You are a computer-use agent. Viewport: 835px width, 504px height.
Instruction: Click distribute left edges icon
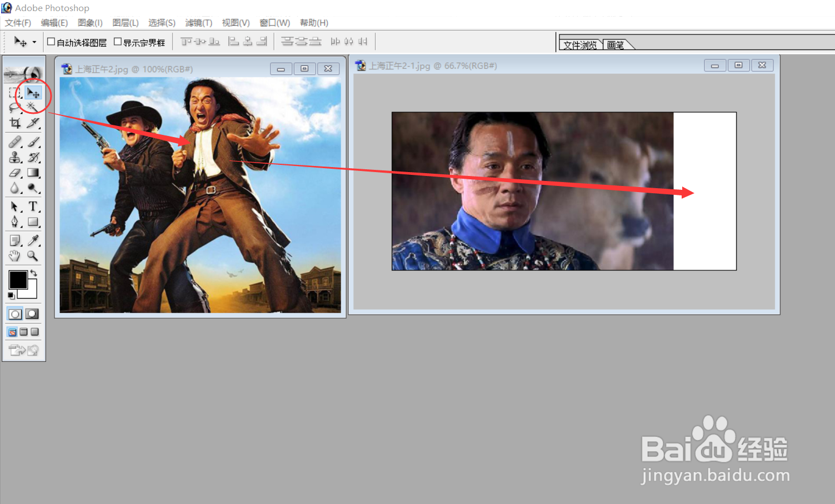coord(335,42)
